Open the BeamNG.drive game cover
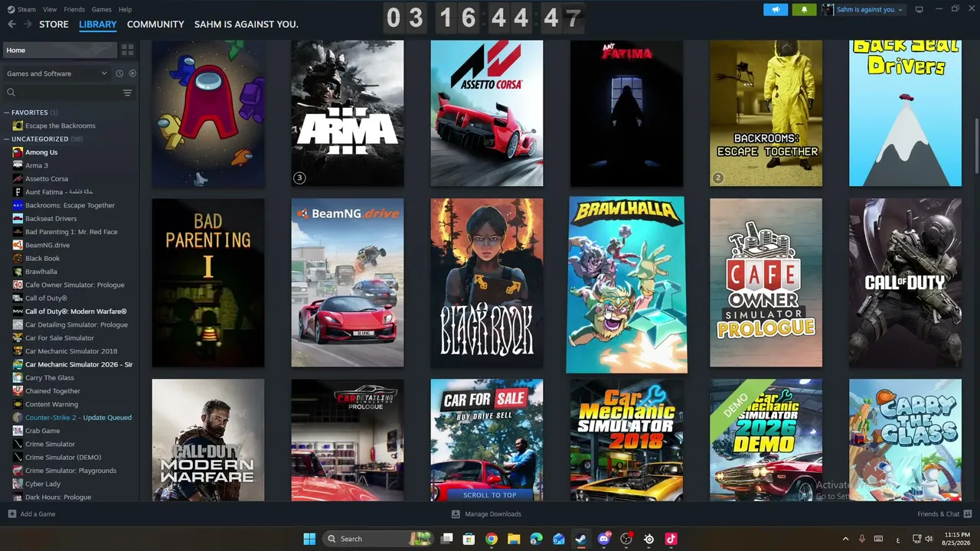 tap(348, 282)
